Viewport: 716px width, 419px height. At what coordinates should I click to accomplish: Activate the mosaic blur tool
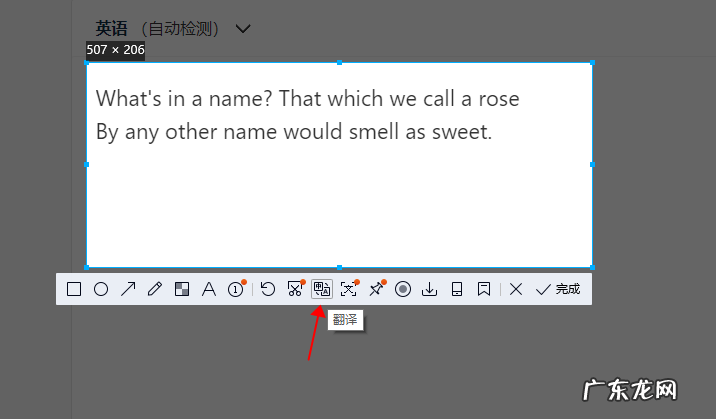pyautogui.click(x=182, y=289)
